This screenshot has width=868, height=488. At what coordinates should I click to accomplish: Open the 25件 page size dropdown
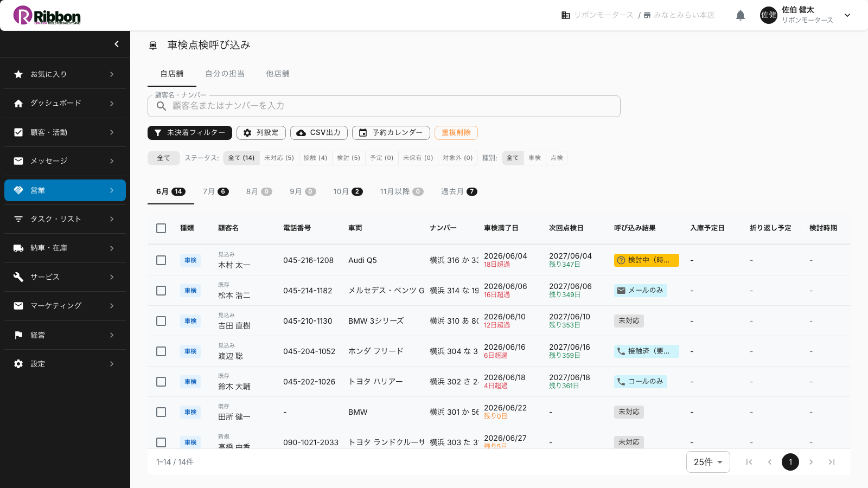click(x=708, y=462)
